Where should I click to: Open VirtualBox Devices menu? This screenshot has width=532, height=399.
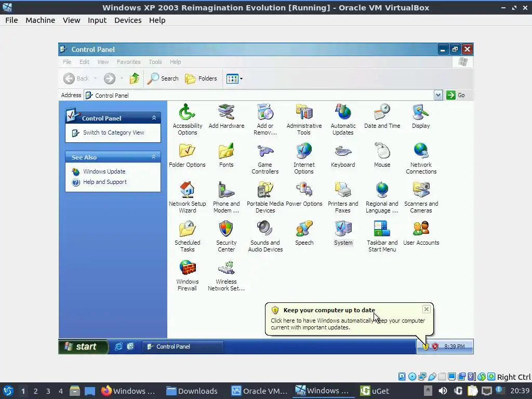pyautogui.click(x=128, y=20)
